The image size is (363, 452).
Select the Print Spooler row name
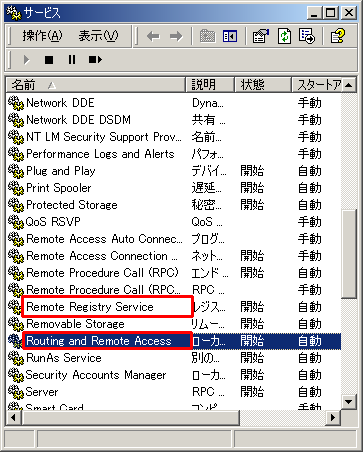(58, 188)
